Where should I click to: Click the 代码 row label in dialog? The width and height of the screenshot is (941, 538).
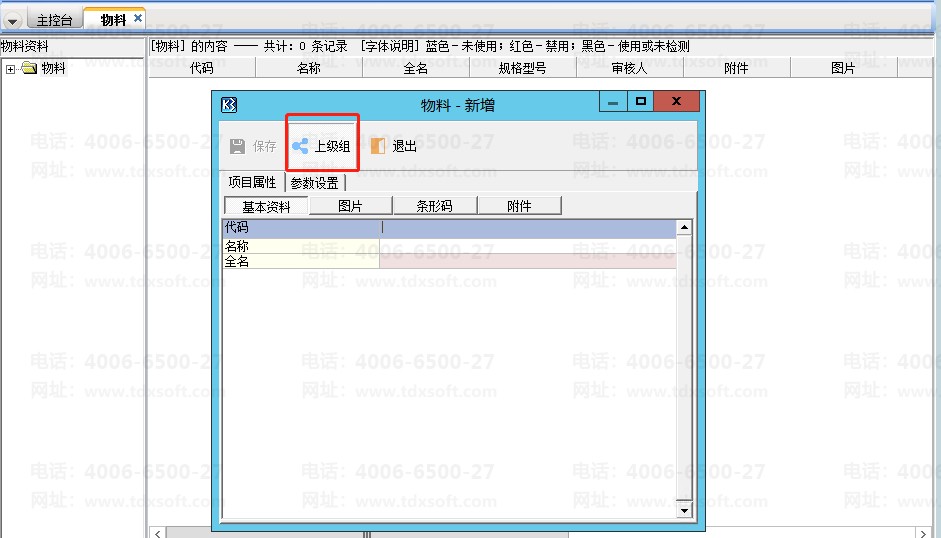point(236,228)
